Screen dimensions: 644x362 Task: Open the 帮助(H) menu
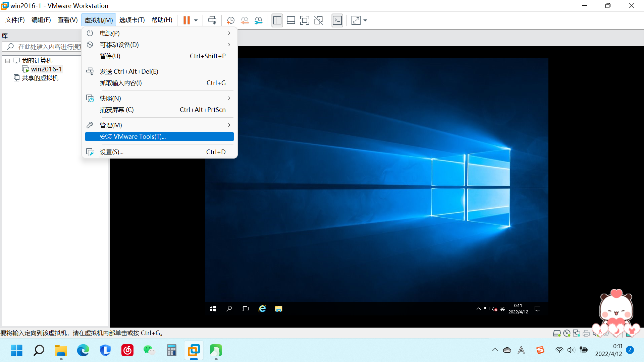pos(162,20)
